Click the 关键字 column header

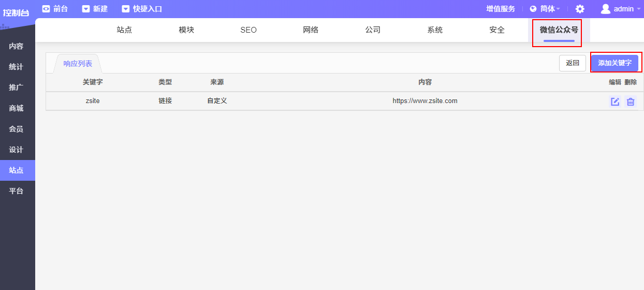[93, 82]
